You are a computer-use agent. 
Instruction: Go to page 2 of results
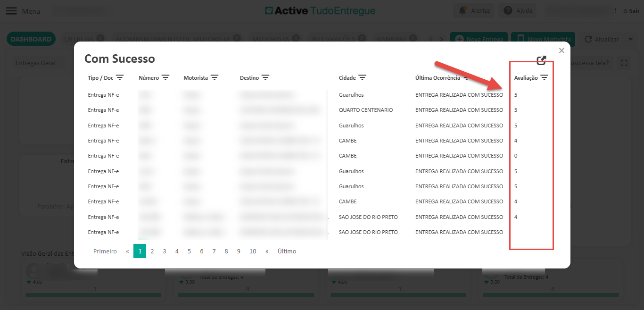point(152,251)
